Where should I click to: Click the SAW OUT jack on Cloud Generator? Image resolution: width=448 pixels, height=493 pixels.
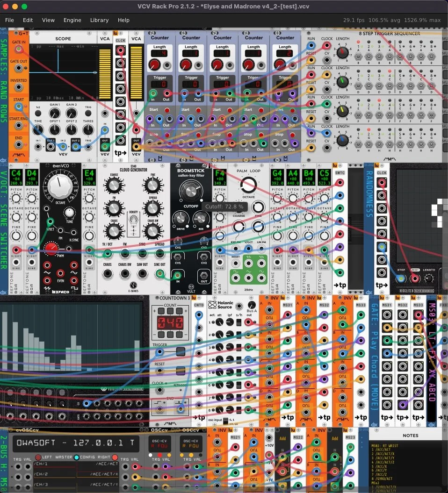click(x=142, y=273)
